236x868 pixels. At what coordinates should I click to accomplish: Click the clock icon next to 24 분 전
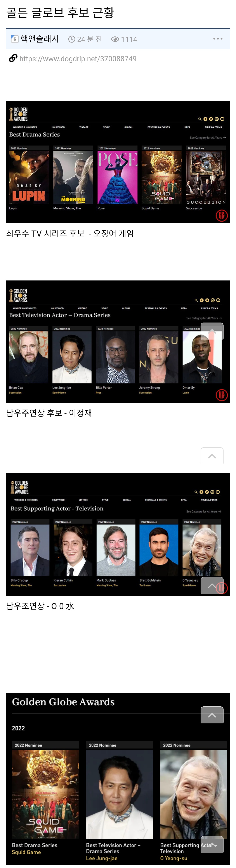tap(72, 39)
